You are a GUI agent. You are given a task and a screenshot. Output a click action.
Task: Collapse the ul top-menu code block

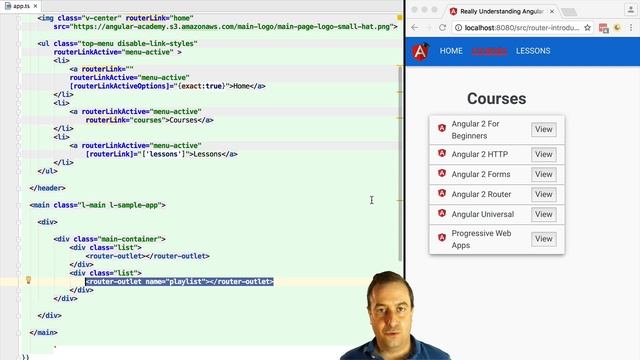coord(19,43)
